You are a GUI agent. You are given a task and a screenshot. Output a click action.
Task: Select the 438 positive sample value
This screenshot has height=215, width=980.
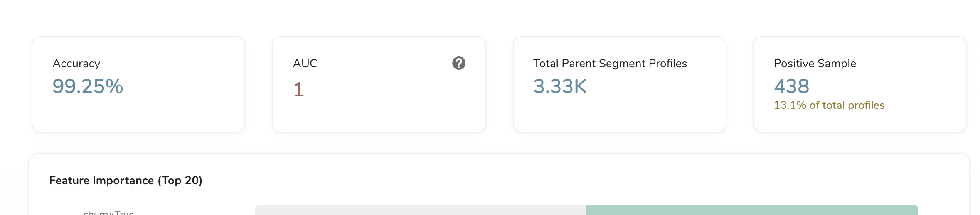tap(791, 86)
